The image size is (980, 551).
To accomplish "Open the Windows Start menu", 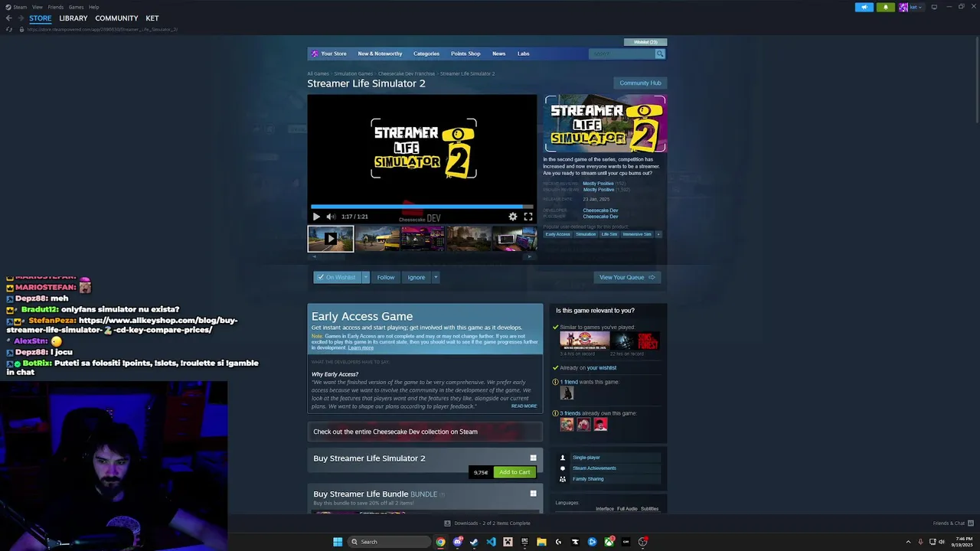I will (338, 542).
